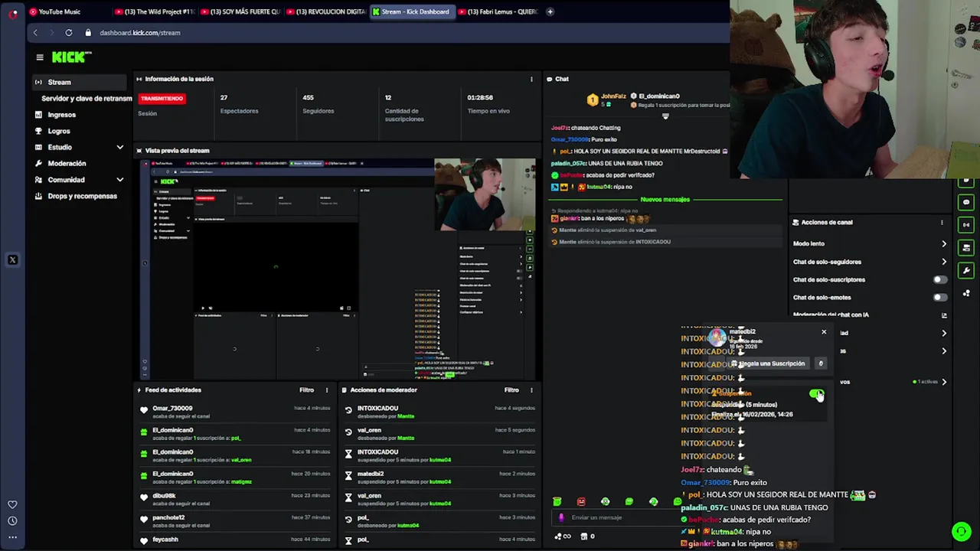Click the Enviar un mensaje input field

(x=616, y=517)
